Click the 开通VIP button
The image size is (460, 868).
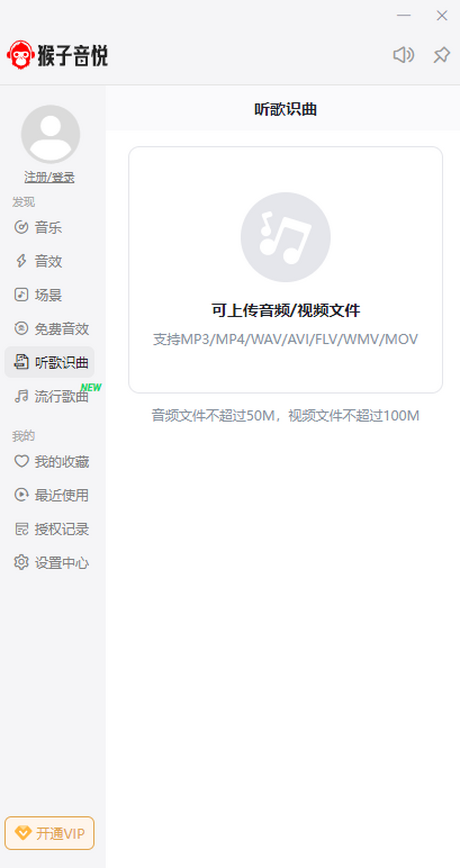click(x=49, y=833)
